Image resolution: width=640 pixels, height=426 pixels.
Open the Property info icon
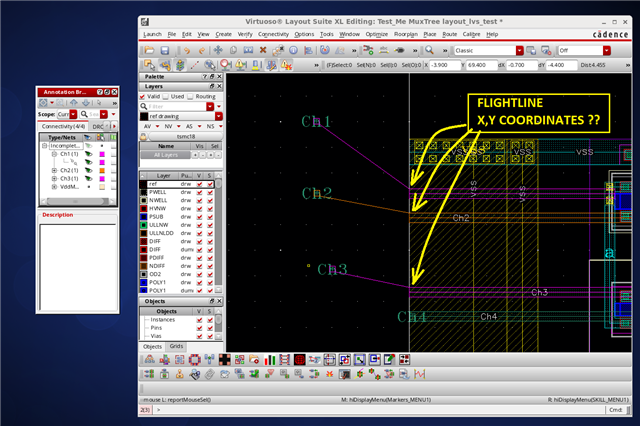293,50
